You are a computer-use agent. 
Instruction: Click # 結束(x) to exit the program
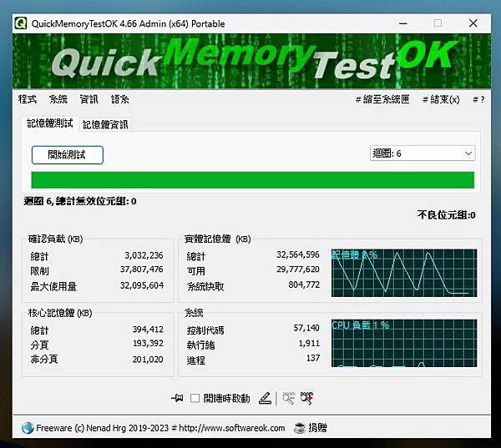pos(441,99)
